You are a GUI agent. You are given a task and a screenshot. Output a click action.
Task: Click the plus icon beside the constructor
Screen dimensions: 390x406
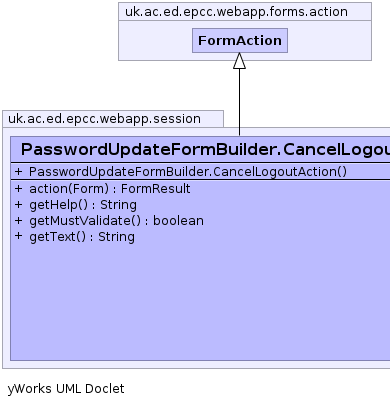[x=19, y=172]
